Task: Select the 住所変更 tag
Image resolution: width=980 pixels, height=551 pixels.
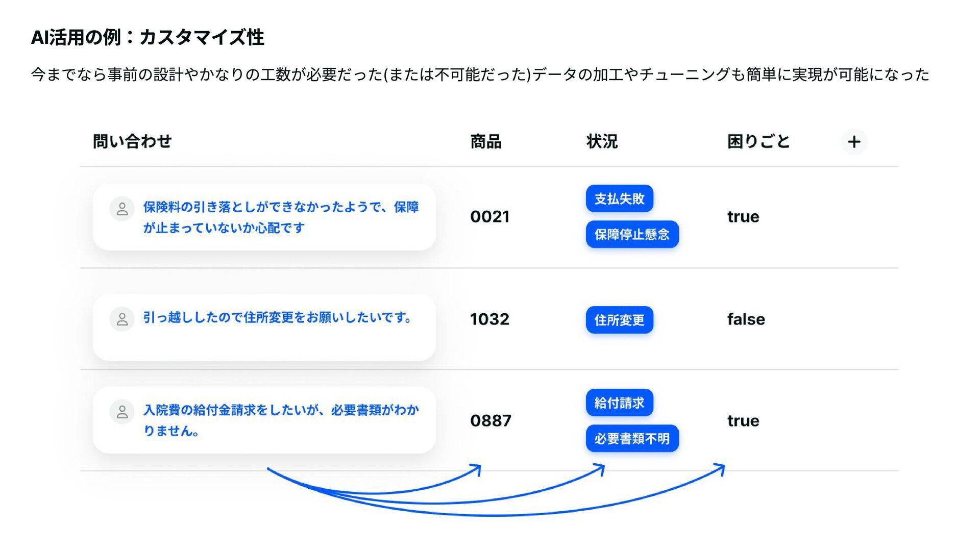Action: point(619,320)
